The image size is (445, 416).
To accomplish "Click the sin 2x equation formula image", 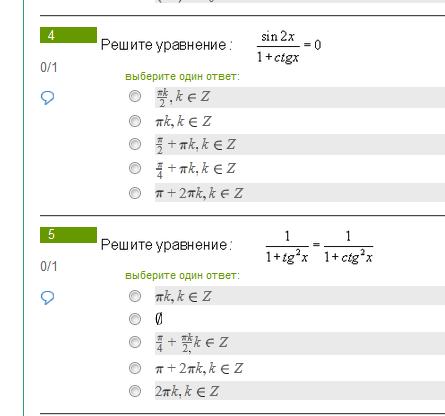I will pos(289,46).
